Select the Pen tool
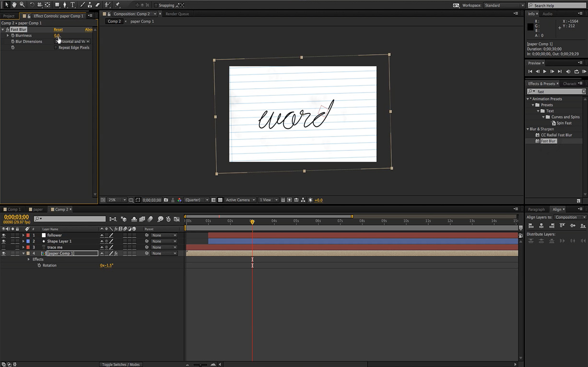 click(65, 5)
